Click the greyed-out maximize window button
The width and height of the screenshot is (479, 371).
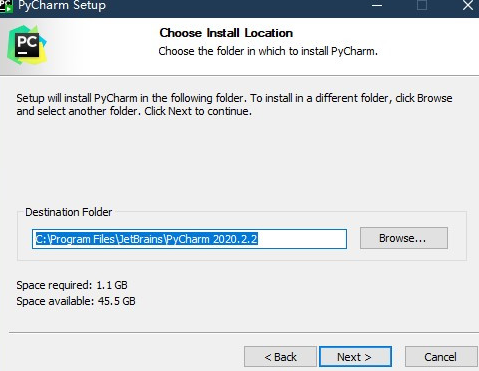422,5
